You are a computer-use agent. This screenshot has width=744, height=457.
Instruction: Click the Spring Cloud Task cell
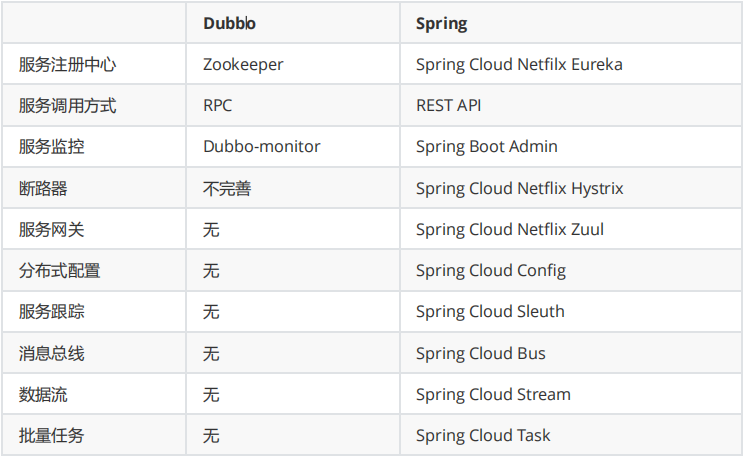483,435
